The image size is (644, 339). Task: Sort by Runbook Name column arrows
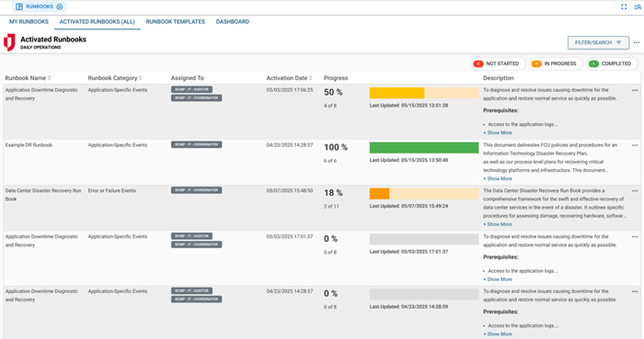click(50, 79)
